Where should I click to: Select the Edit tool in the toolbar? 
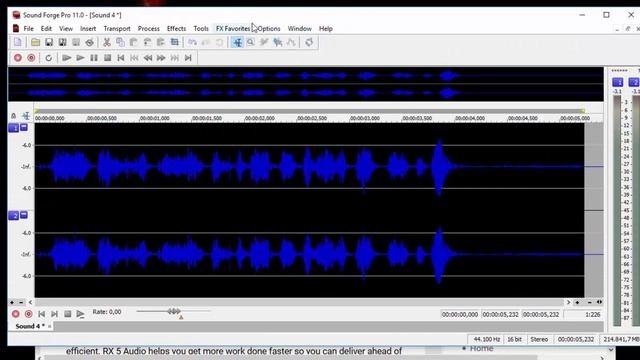tap(237, 42)
